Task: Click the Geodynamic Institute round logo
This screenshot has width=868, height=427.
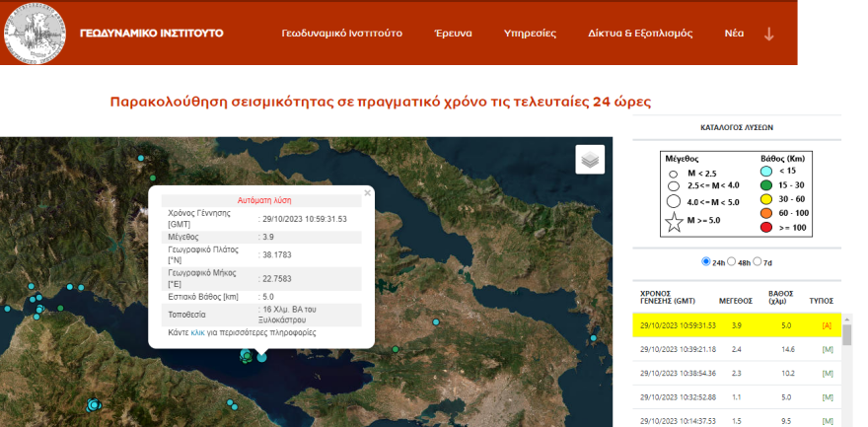Action: (x=35, y=34)
